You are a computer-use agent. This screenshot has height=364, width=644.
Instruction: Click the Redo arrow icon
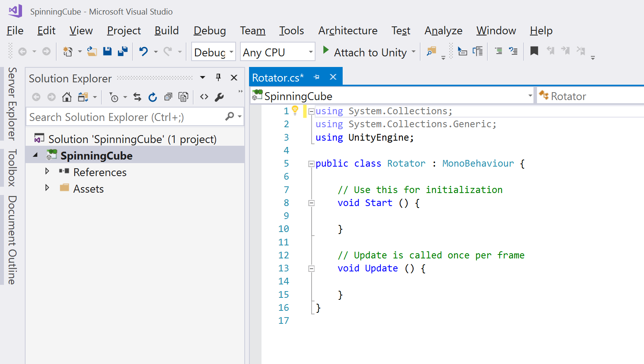[x=168, y=52]
